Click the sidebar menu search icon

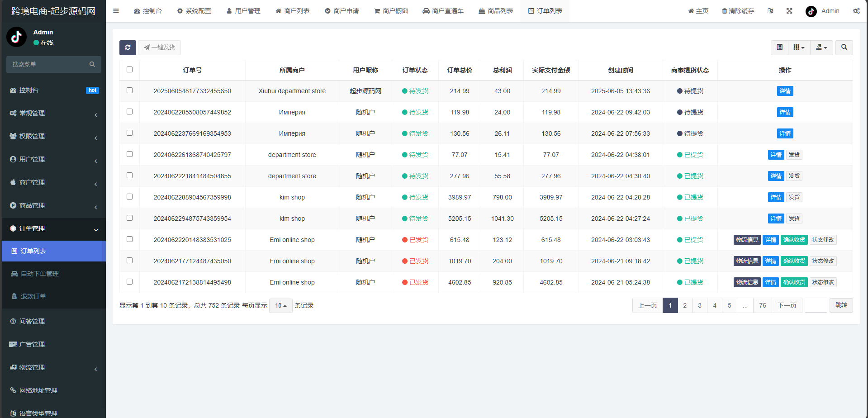coord(92,64)
